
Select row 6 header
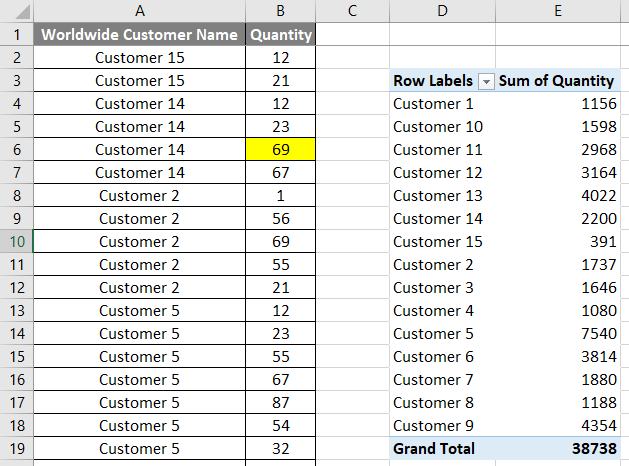coord(16,150)
